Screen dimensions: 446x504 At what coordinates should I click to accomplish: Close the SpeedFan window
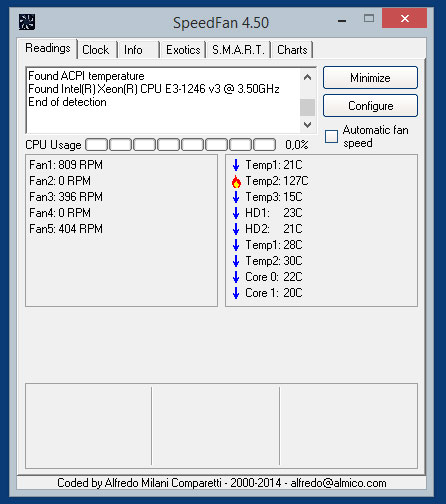pyautogui.click(x=405, y=18)
